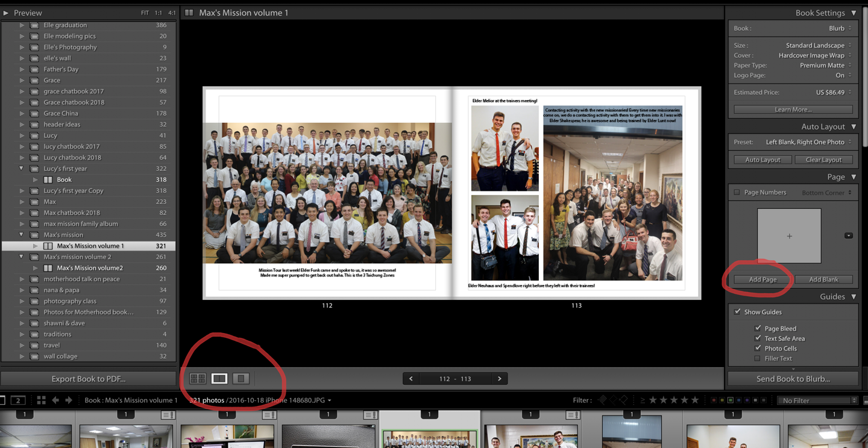The height and width of the screenshot is (448, 868).
Task: Go to previous spread arrow
Action: (411, 379)
